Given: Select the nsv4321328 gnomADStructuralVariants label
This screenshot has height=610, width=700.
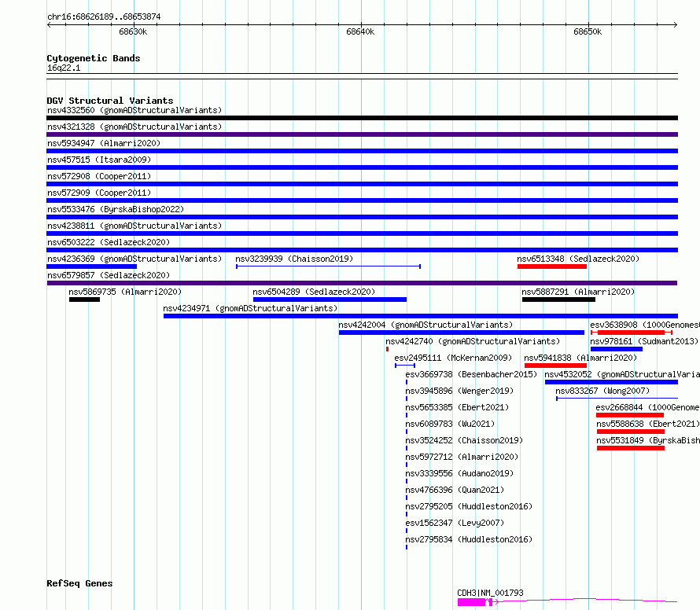Looking at the screenshot, I should click(x=134, y=127).
